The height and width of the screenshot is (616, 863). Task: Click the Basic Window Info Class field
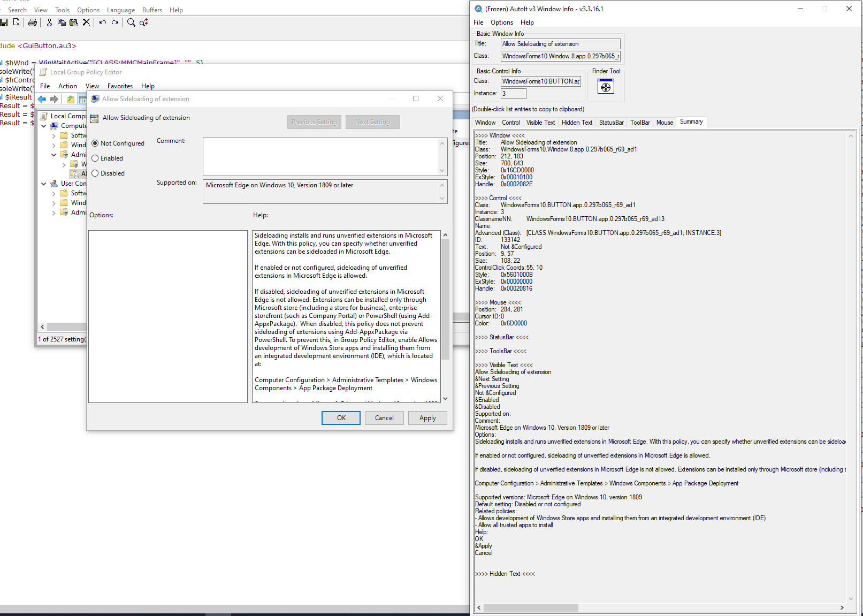click(x=560, y=56)
